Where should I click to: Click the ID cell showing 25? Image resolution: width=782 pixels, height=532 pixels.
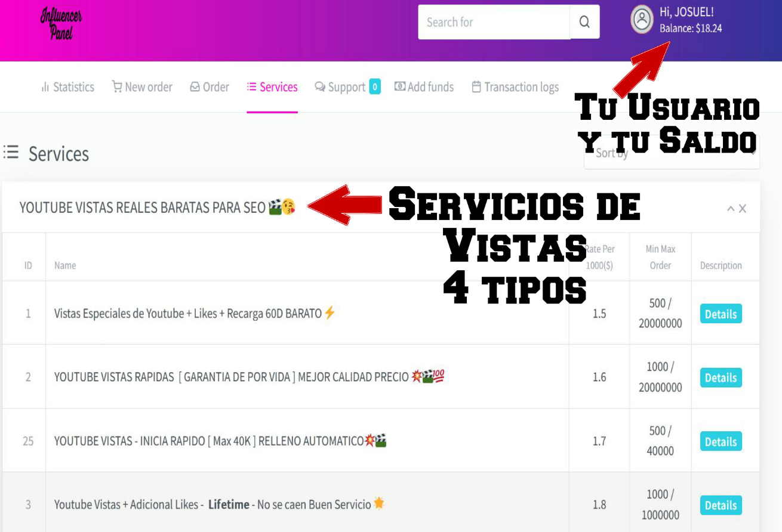28,441
